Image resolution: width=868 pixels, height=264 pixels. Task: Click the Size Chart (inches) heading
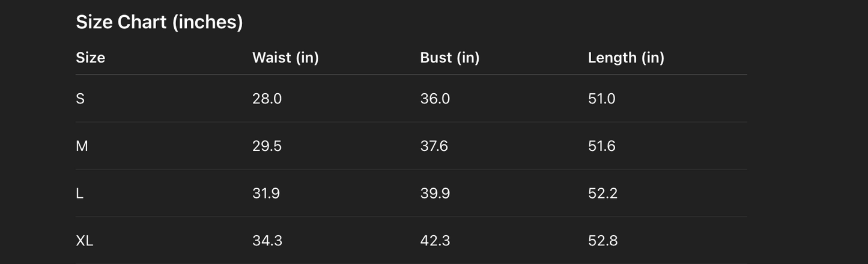pyautogui.click(x=159, y=22)
